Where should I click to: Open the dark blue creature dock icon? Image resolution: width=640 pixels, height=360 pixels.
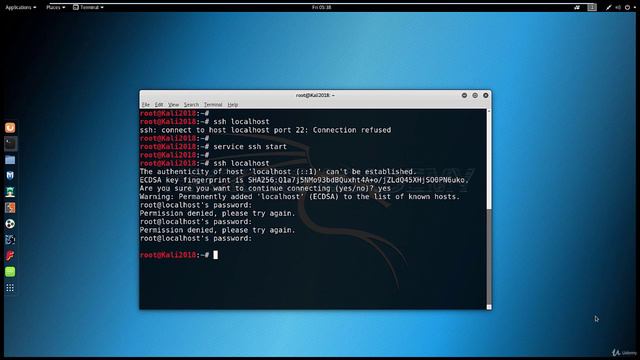pos(10,240)
